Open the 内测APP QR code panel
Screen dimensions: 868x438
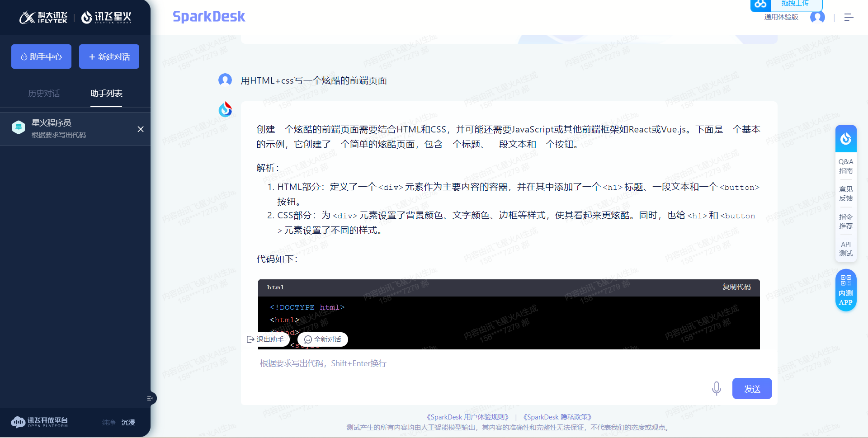[x=846, y=290]
